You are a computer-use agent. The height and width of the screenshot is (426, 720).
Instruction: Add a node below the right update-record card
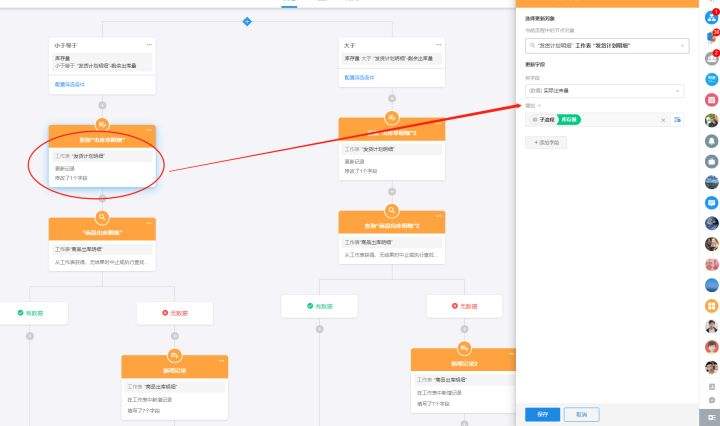tap(392, 191)
